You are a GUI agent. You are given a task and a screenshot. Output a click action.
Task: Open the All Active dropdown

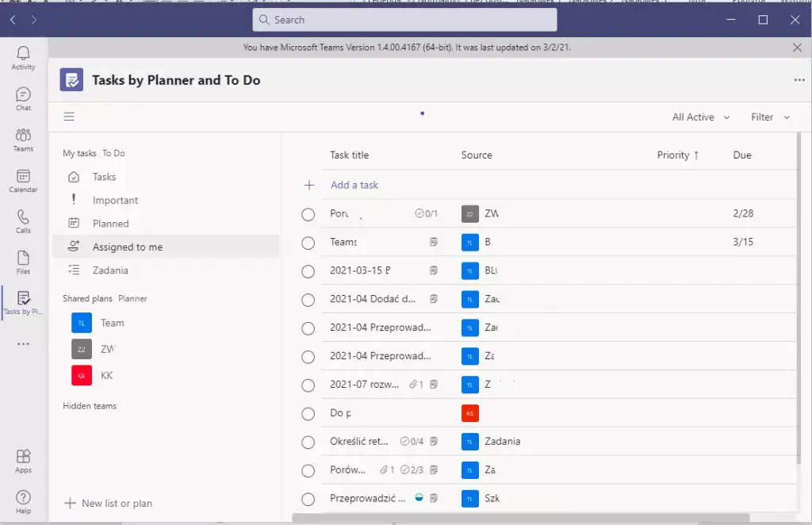(x=701, y=117)
